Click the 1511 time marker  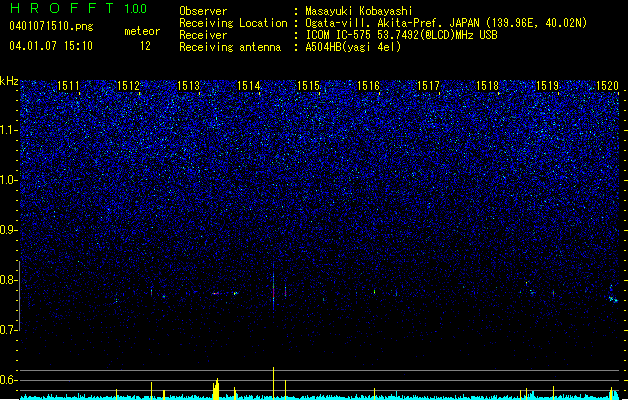click(68, 86)
